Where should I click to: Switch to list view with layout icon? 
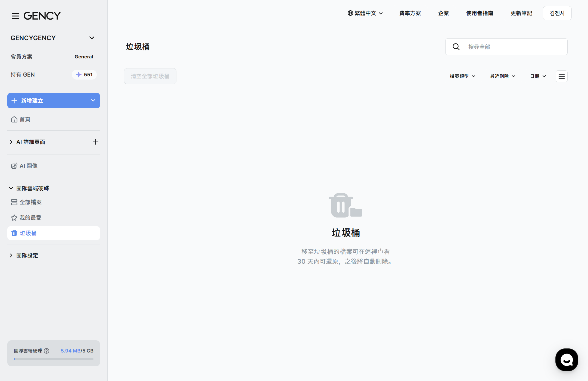pos(562,76)
